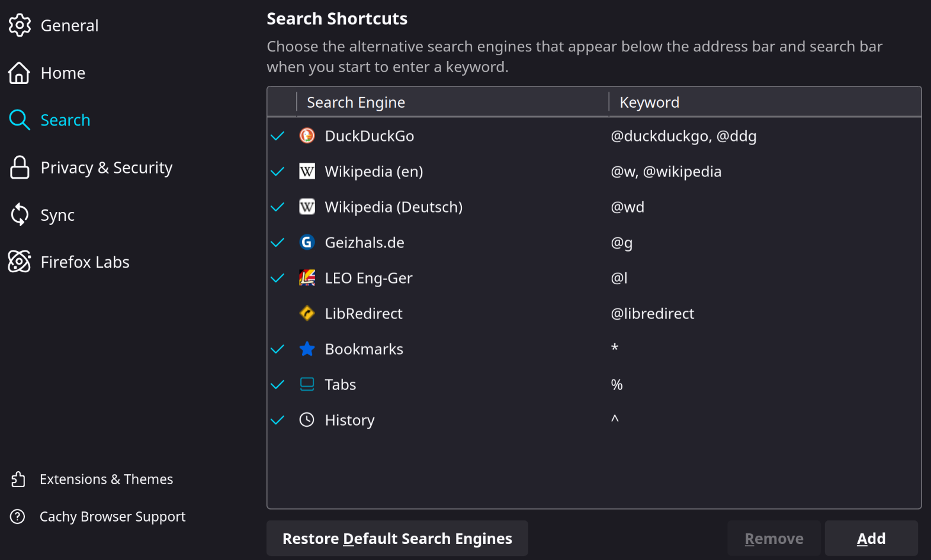
Task: Click the Wikipedia (Deutsch) icon
Action: (307, 207)
